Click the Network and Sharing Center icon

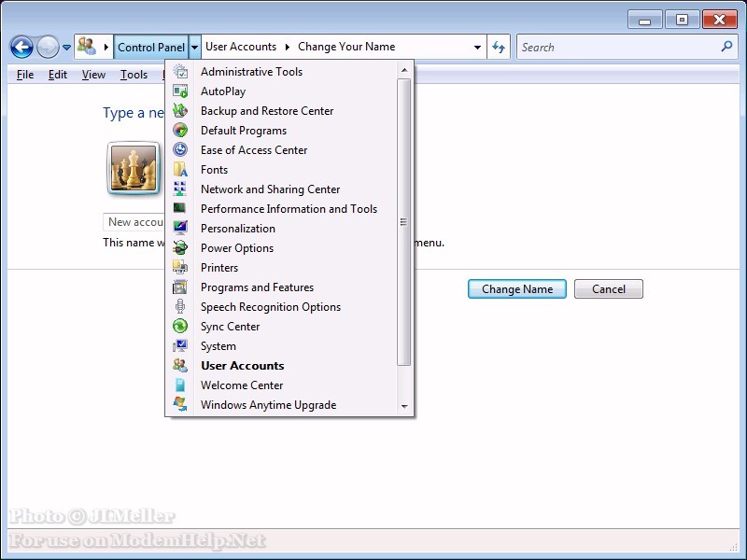(180, 189)
